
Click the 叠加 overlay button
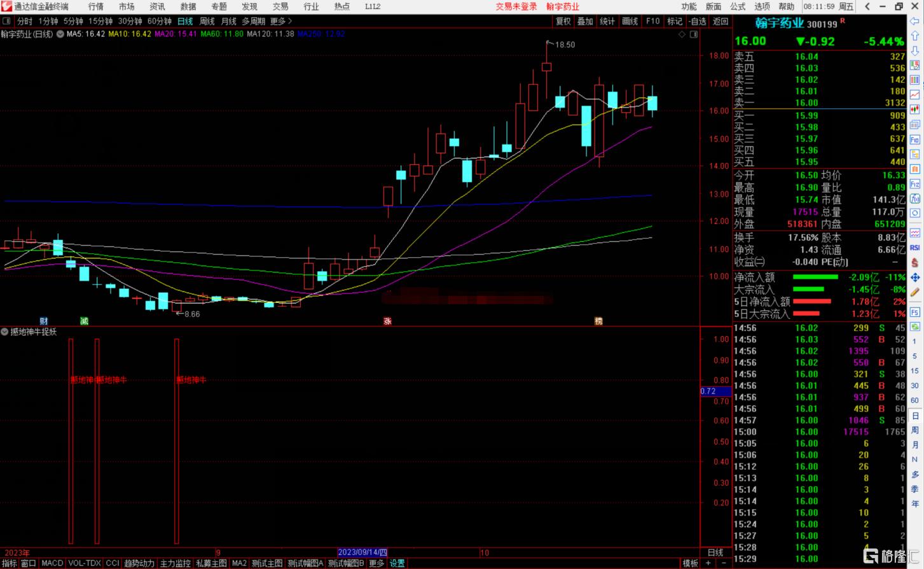pos(585,21)
